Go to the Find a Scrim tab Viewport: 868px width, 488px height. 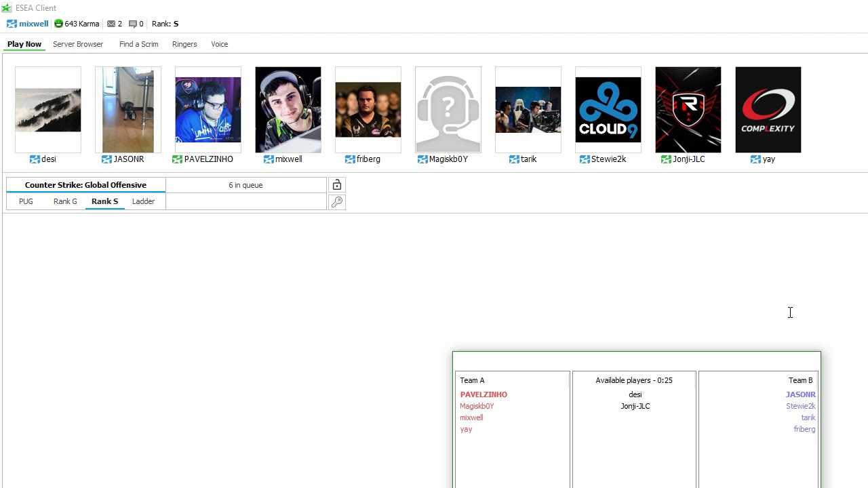138,44
